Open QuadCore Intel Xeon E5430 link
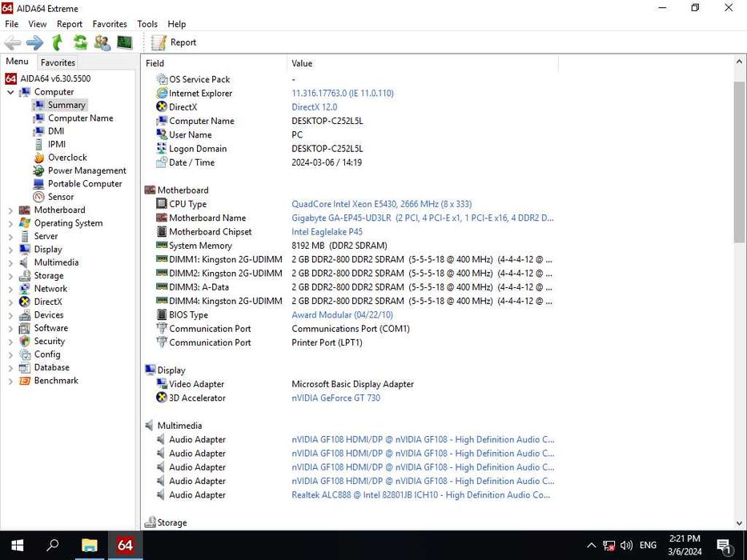This screenshot has width=747, height=560. click(x=382, y=204)
